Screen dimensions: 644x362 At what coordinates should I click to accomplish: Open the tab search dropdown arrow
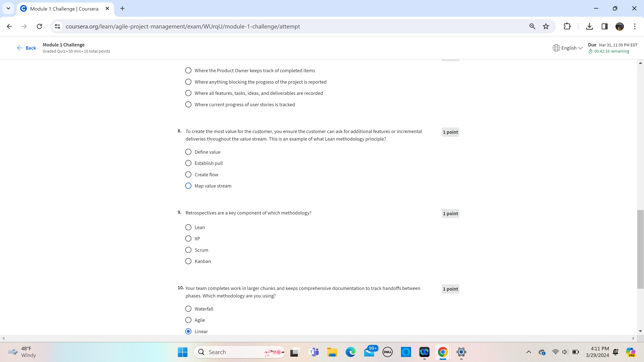[x=8, y=9]
